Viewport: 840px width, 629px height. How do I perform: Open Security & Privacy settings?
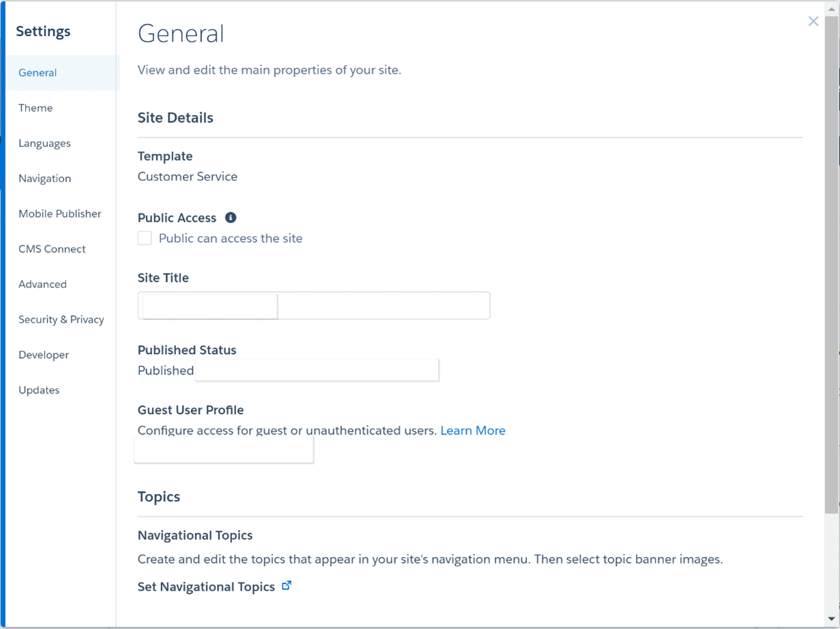coord(61,320)
